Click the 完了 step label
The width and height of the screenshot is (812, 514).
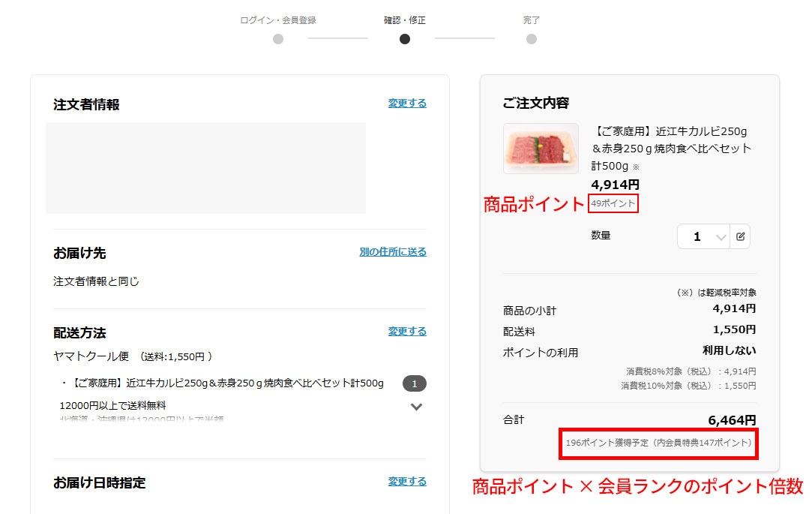(x=532, y=20)
